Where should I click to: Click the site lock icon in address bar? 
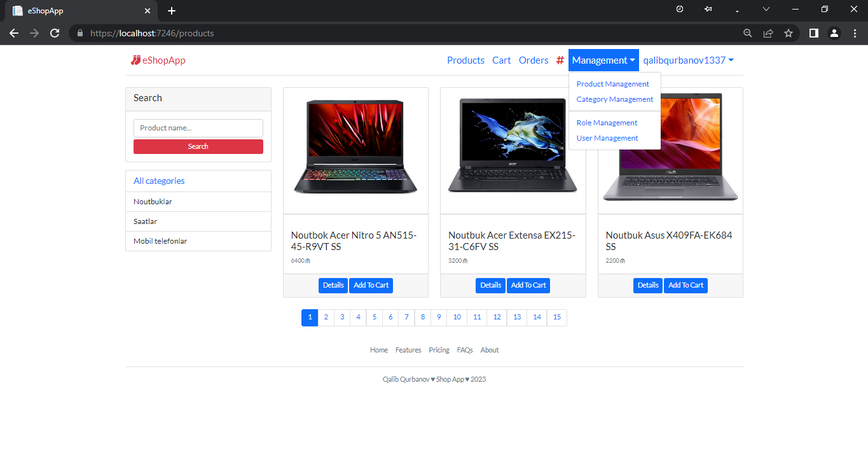point(80,33)
